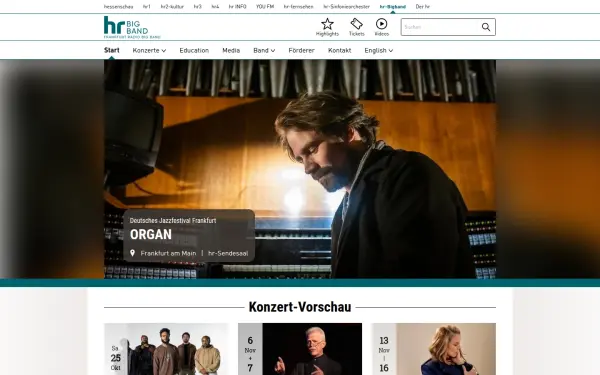
Task: Expand the Band dropdown menu
Action: [264, 51]
